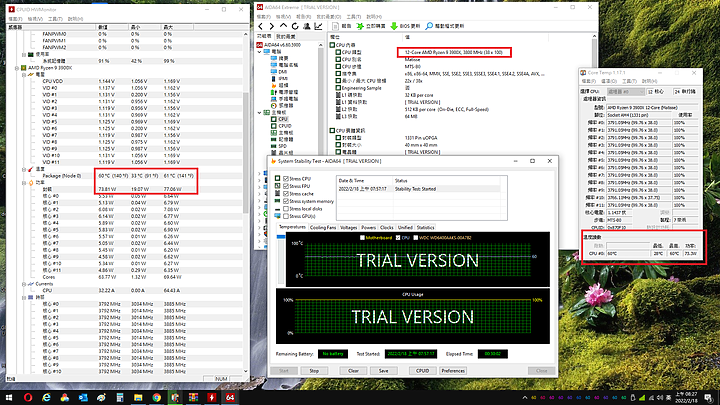Collapse computer node in AIDA64 tree
This screenshot has height=405, width=720.
259,52
